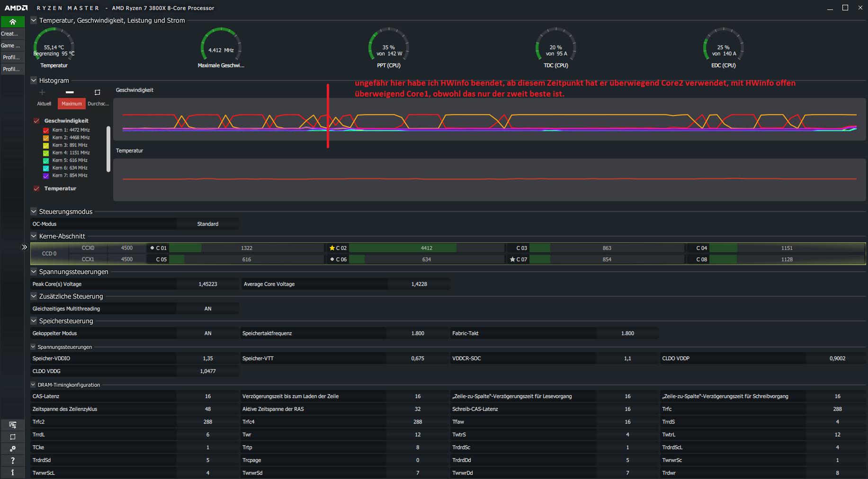Open the Game ... profile tab

[x=12, y=45]
